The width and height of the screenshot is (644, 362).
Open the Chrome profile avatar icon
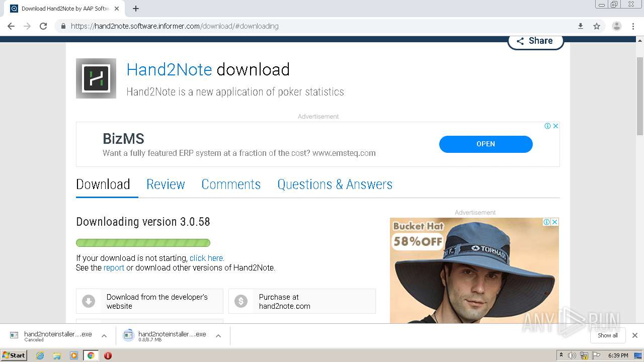click(x=617, y=26)
